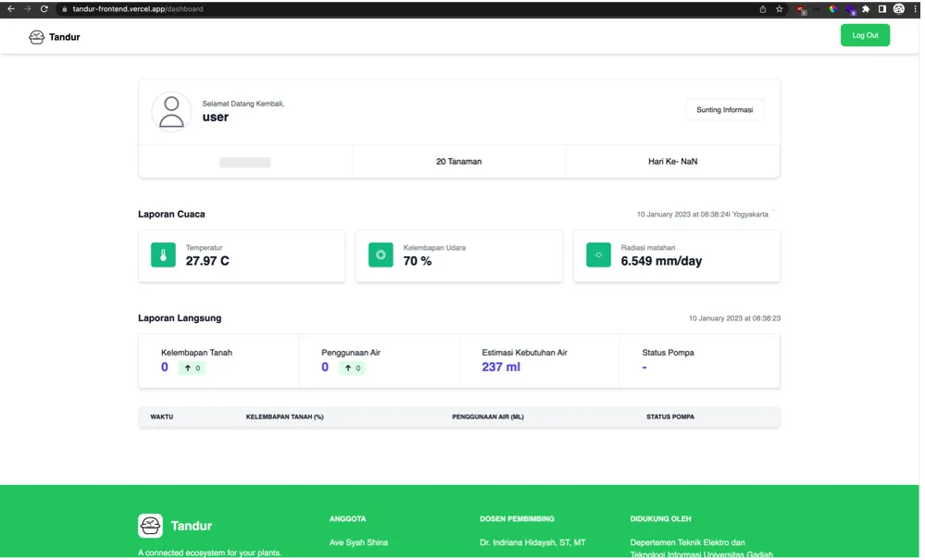Viewport: 925px width, 560px height.
Task: Click the WAKTU column header
Action: pyautogui.click(x=162, y=417)
